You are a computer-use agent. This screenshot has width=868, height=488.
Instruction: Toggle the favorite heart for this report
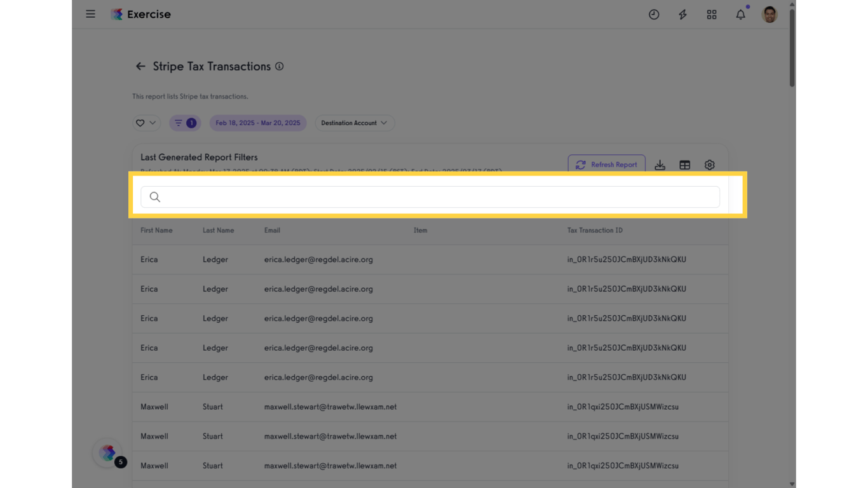(140, 123)
